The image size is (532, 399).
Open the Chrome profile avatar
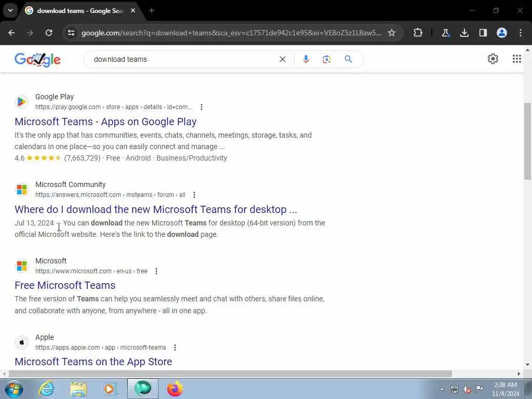[x=502, y=33]
